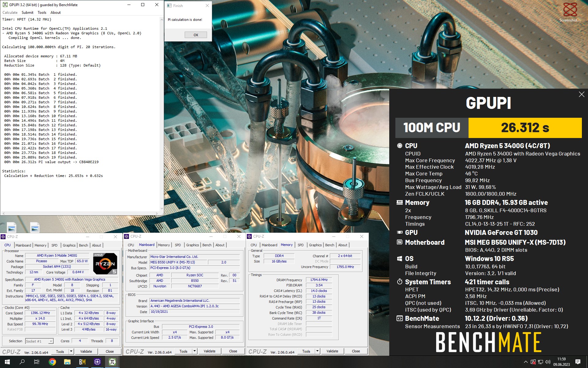Switch to Memory tab in left CPU-Z window
588x368 pixels.
(40, 245)
